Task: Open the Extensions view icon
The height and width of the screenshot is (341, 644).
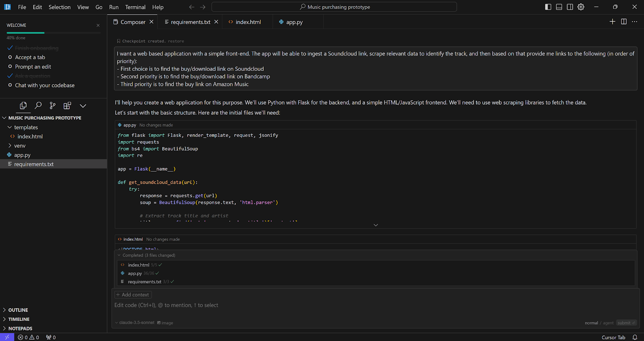Action: pyautogui.click(x=67, y=105)
